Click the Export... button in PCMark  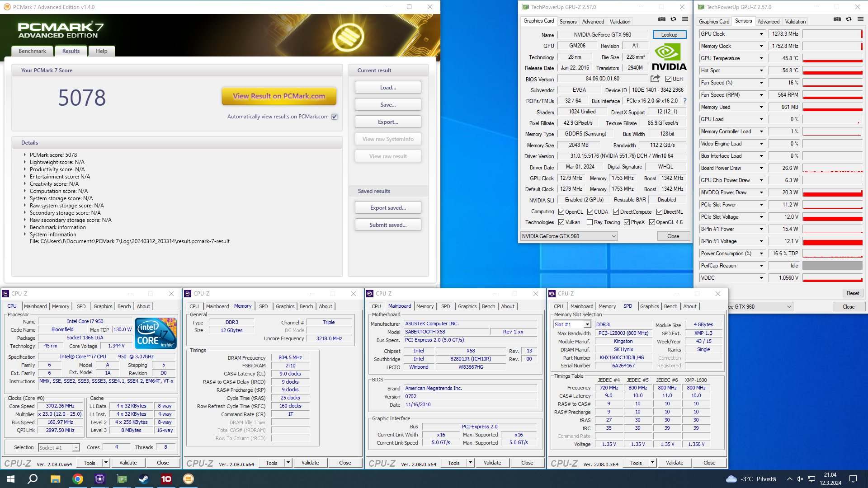click(x=388, y=122)
